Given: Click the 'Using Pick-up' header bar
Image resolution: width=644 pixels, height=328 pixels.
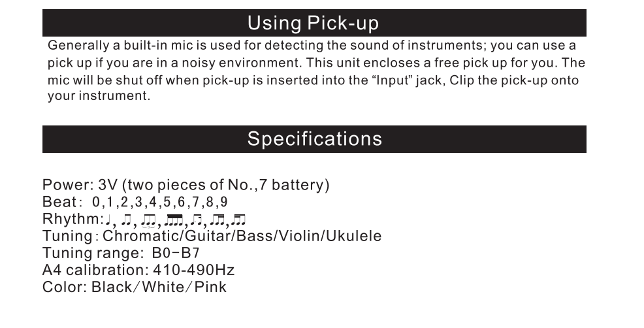Looking at the screenshot, I should (x=314, y=23).
